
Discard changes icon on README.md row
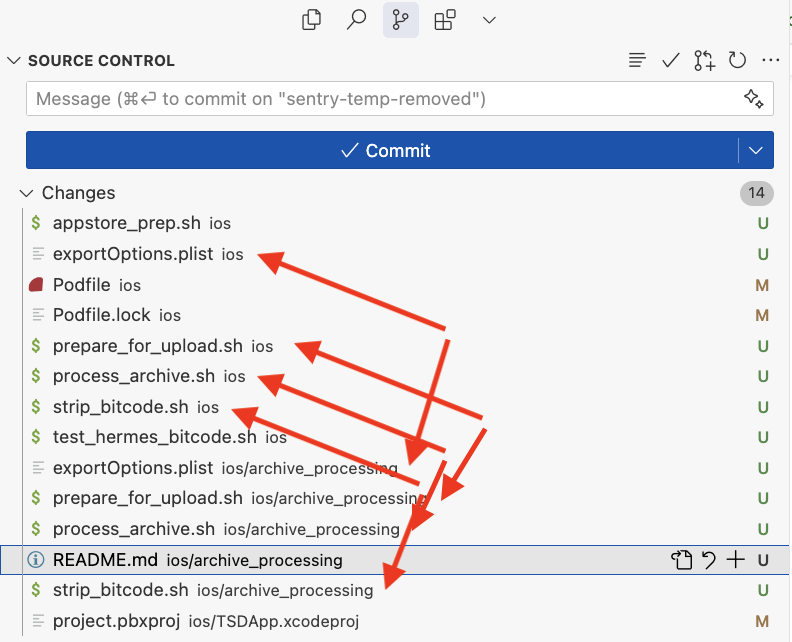pos(709,560)
